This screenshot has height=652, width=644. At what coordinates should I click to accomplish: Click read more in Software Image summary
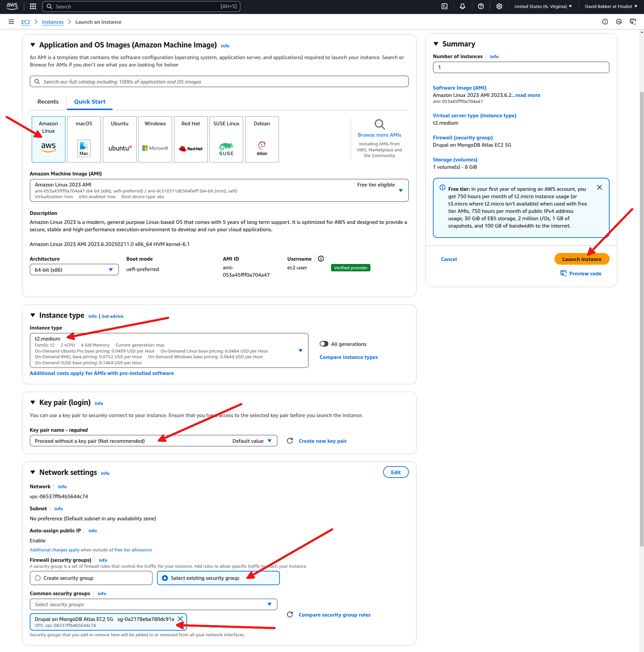[528, 95]
